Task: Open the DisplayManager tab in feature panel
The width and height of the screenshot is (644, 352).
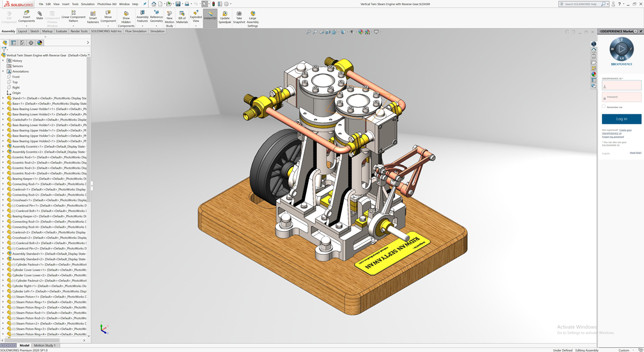Action: pyautogui.click(x=40, y=43)
